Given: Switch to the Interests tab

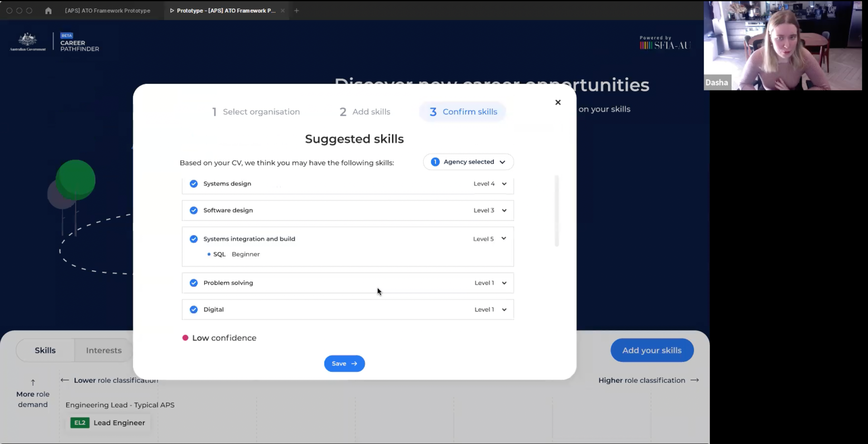Looking at the screenshot, I should (103, 350).
